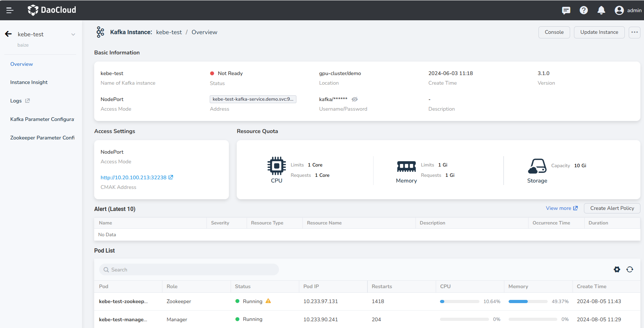Click the Zookeeper pod memory usage bar
644x328 pixels.
[x=527, y=301]
